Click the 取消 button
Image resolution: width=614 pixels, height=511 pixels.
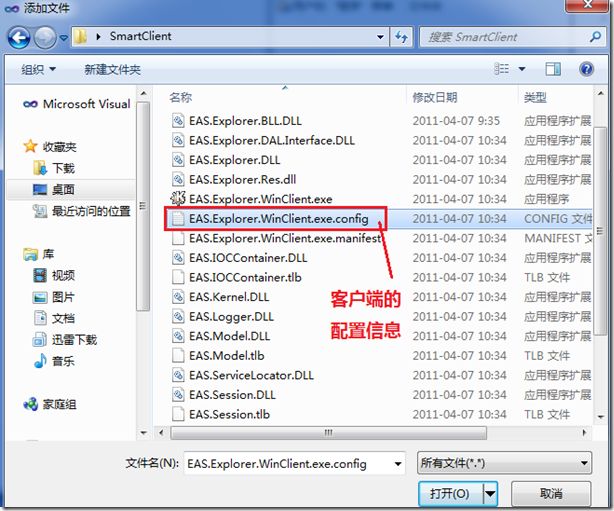pos(551,493)
